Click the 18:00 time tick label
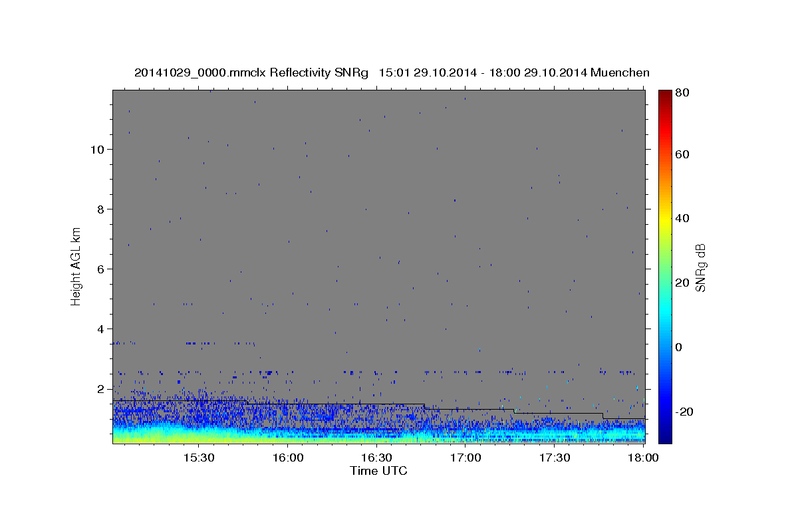Screen dimensions: 798x532 tap(643, 458)
